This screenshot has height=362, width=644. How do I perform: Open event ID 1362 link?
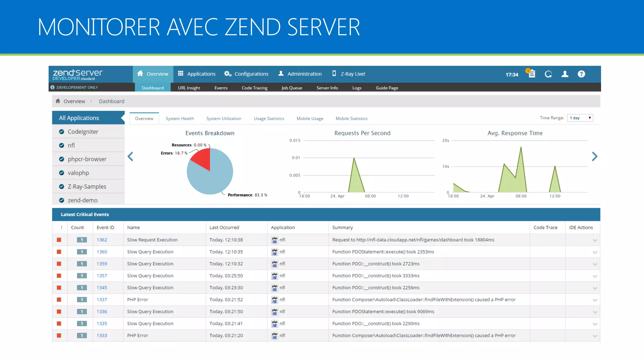pyautogui.click(x=102, y=240)
